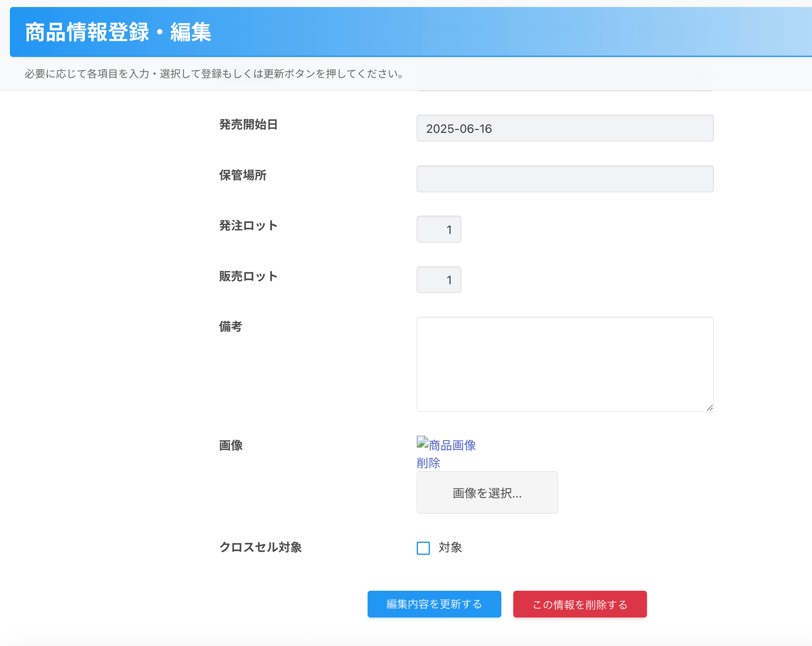Click the 保管場所 field label
Screen dimensions: 812x646
(x=243, y=175)
